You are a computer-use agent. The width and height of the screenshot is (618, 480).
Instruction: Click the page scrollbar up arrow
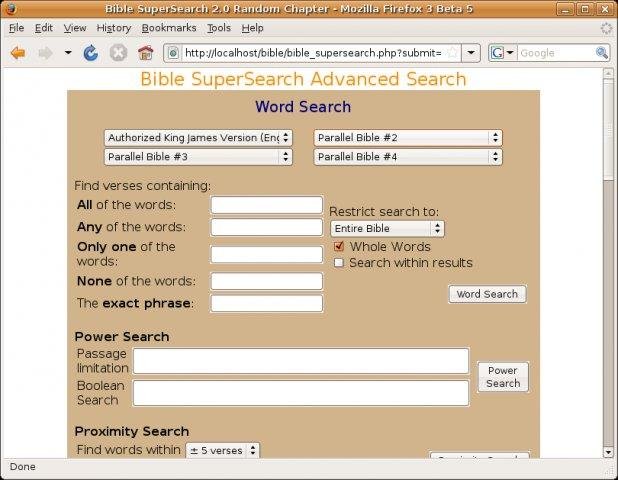pos(608,73)
